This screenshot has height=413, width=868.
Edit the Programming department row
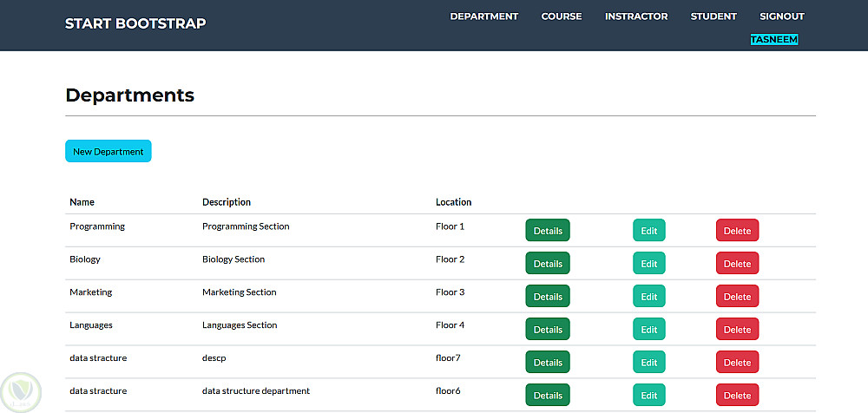649,231
